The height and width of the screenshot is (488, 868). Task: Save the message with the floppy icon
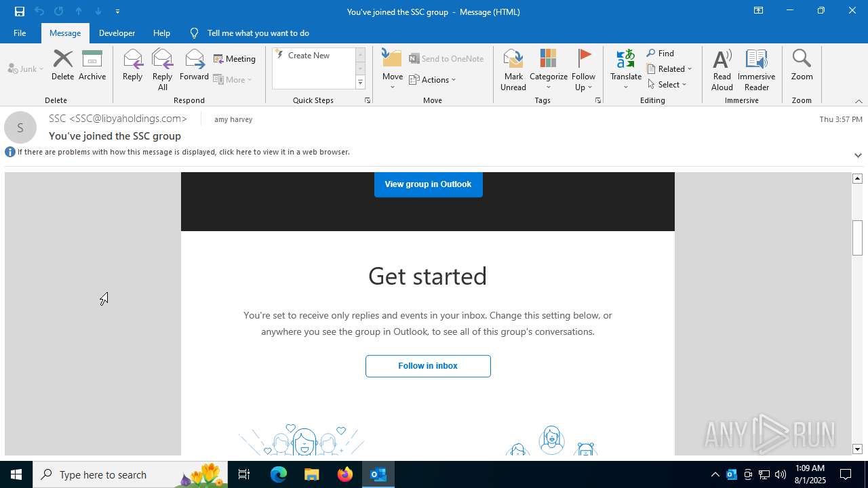pos(20,11)
